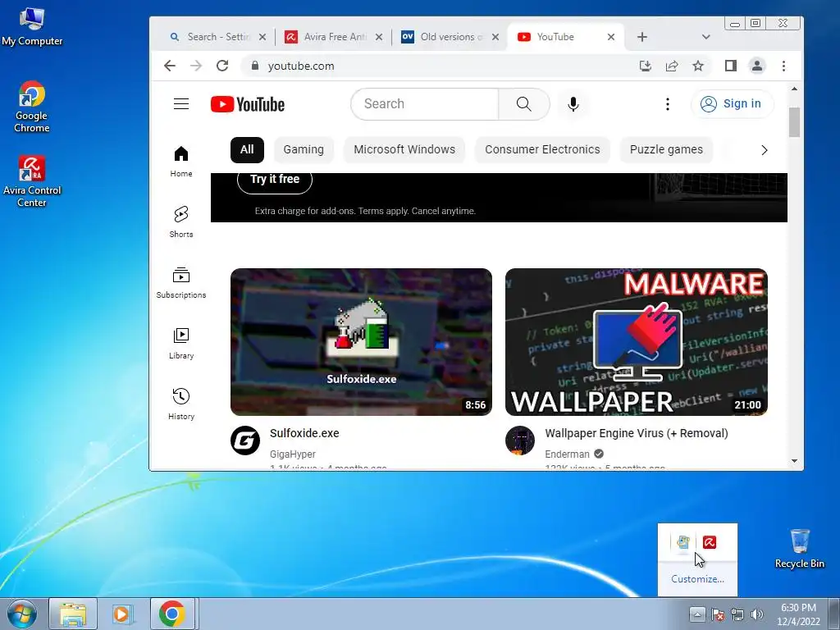Click Chrome forward arrow
Viewport: 840px width, 630px height.
coord(196,66)
